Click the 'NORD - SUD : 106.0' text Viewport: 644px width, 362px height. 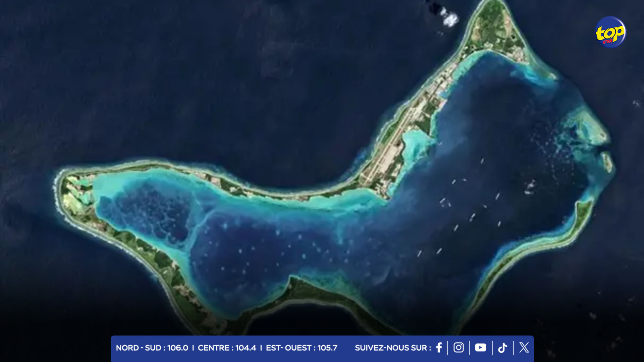152,348
